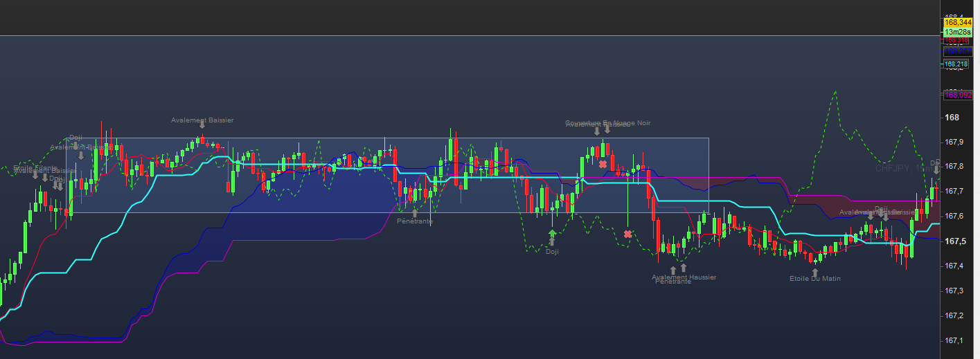Click the Avalement Haussier pattern label
Screen dimensions: 980x359
click(x=684, y=277)
